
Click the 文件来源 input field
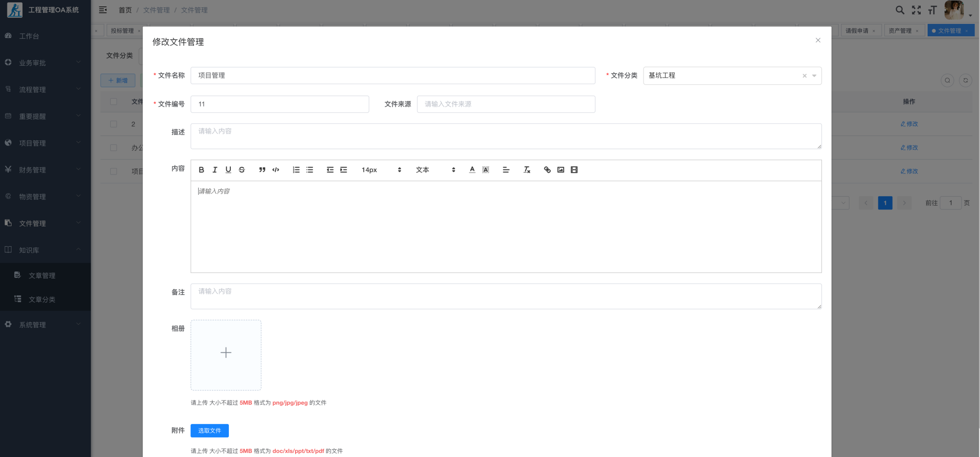(506, 104)
